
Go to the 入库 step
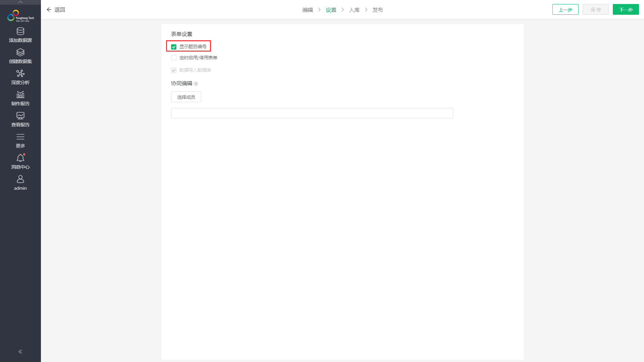pyautogui.click(x=355, y=10)
